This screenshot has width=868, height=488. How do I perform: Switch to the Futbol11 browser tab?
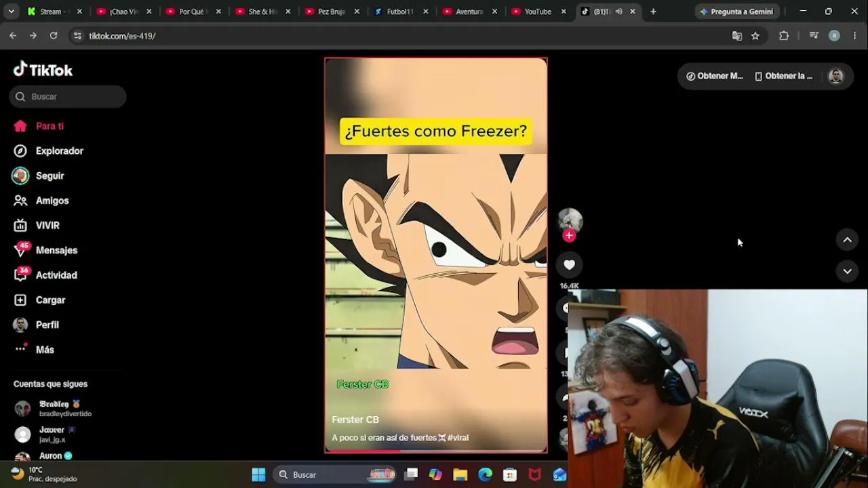400,12
